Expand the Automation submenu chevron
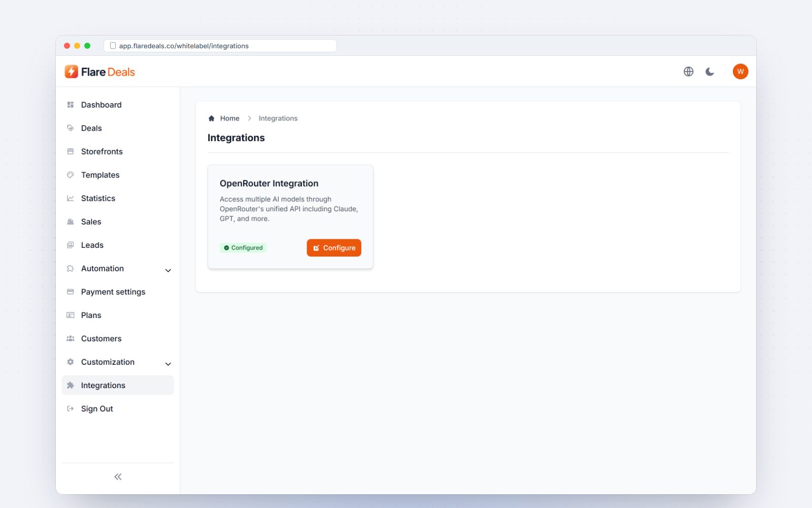The height and width of the screenshot is (508, 812). coord(168,270)
